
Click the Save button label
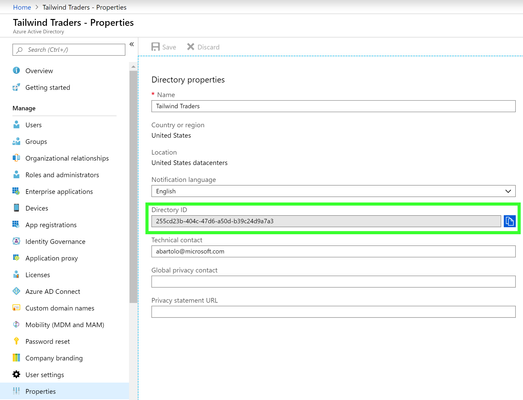pyautogui.click(x=169, y=47)
